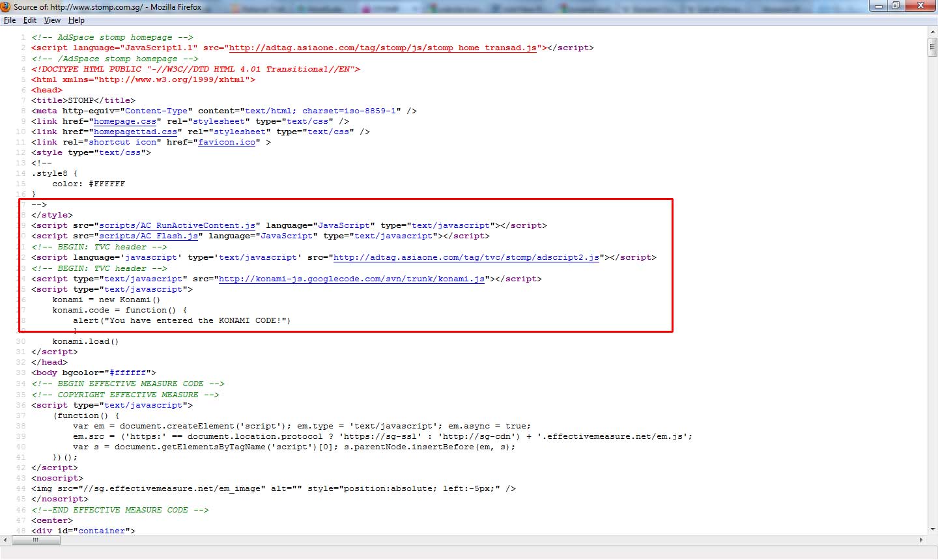Viewport: 938px width, 560px height.
Task: Click the vertical scrollbar thumb
Action: tap(932, 48)
